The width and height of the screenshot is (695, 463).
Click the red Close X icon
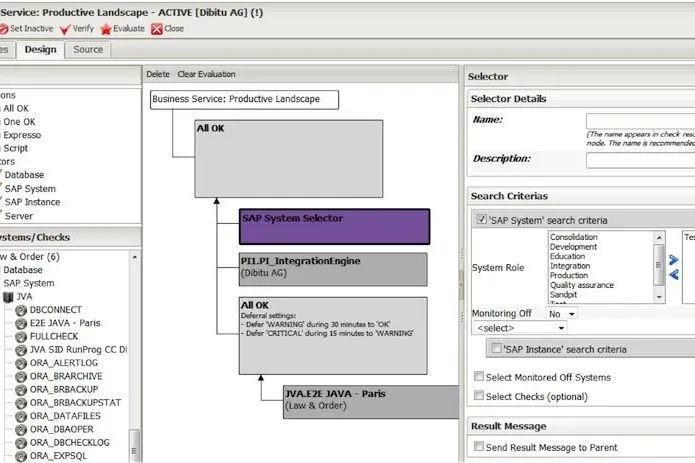click(x=157, y=29)
